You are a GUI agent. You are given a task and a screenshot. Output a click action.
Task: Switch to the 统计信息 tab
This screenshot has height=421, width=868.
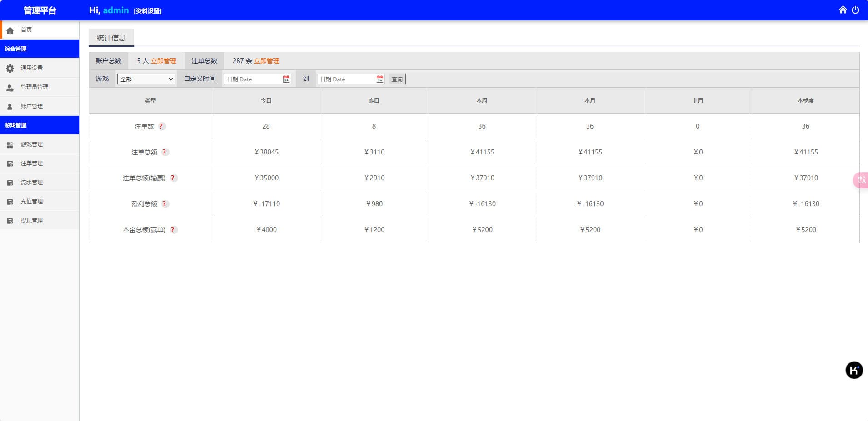111,38
